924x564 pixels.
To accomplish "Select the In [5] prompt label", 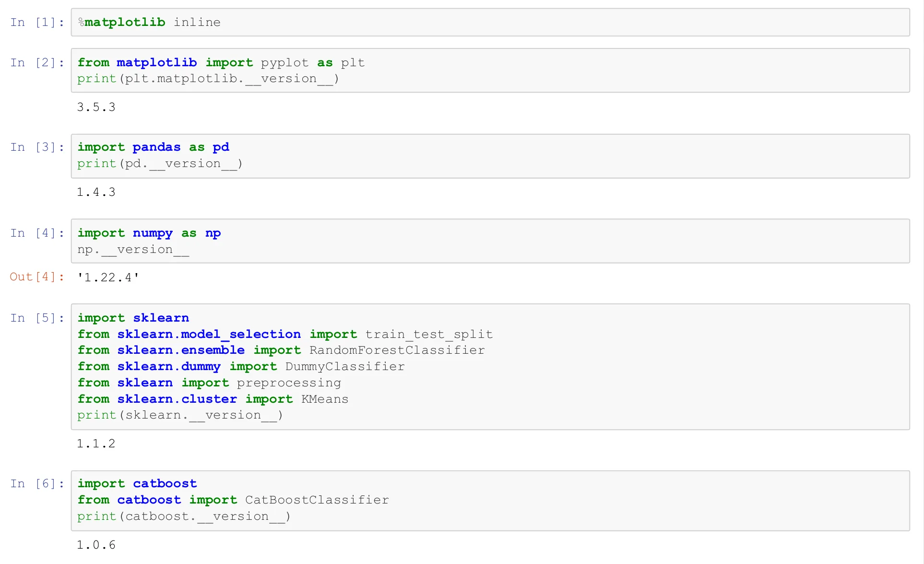I will click(x=37, y=318).
